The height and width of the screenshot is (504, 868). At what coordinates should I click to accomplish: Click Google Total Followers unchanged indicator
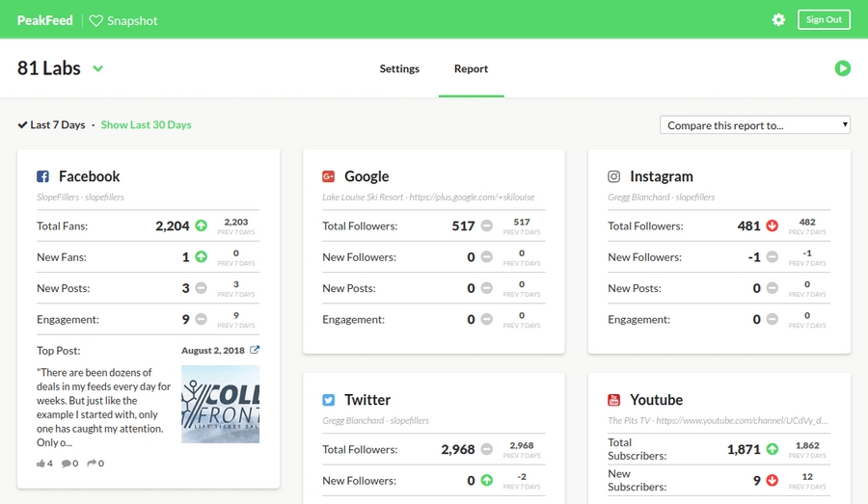tap(487, 225)
